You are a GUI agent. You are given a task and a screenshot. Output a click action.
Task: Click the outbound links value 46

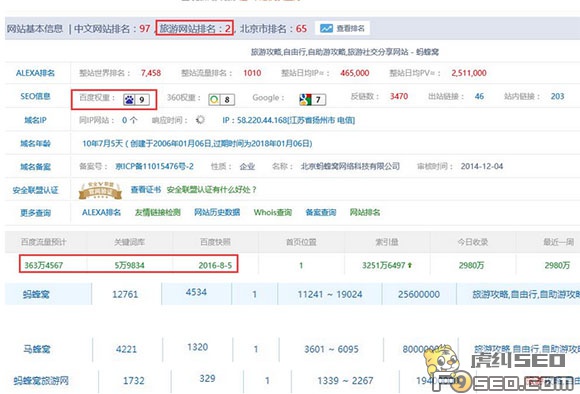(x=479, y=97)
